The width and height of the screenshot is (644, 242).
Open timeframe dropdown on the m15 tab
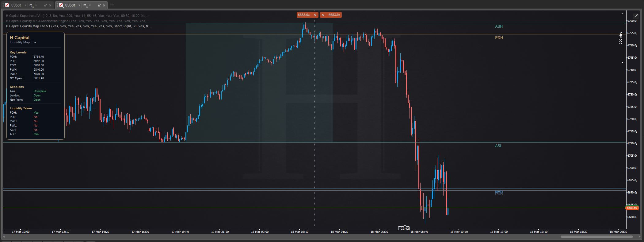click(x=36, y=5)
